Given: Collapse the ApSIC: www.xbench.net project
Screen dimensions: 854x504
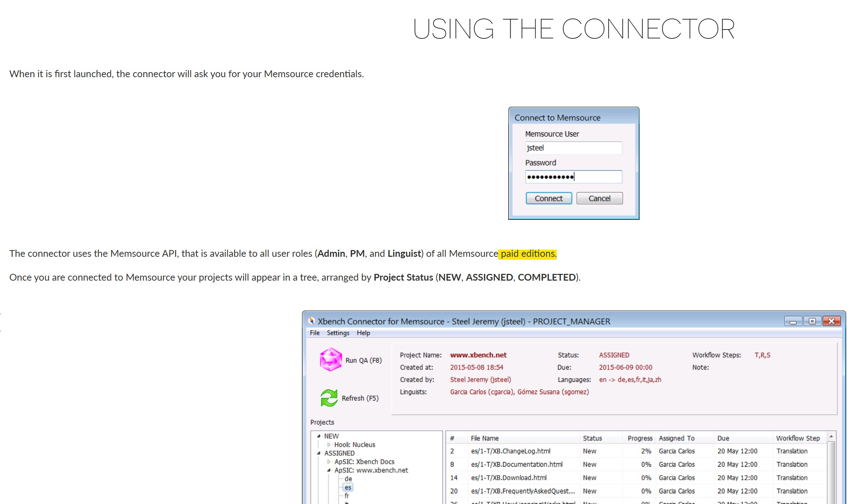Looking at the screenshot, I should coord(329,470).
